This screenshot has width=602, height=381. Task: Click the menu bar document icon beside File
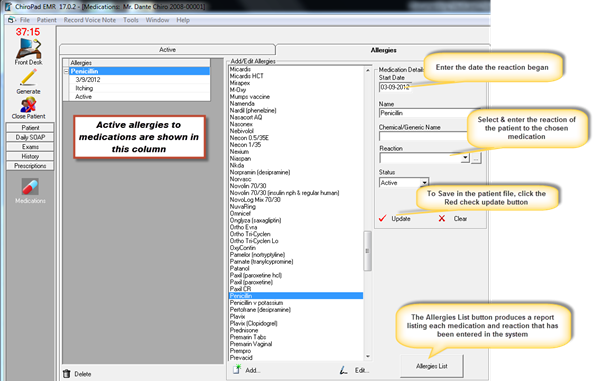12,20
